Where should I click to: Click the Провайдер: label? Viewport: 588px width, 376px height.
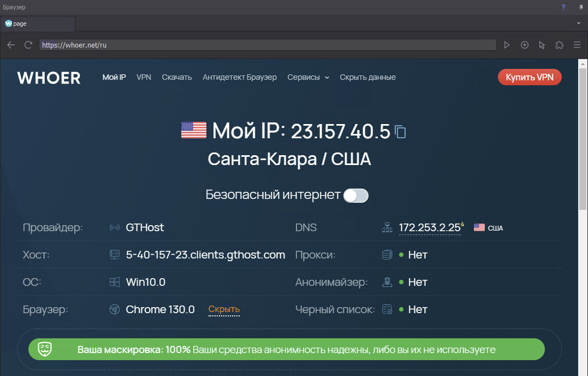[x=53, y=227]
